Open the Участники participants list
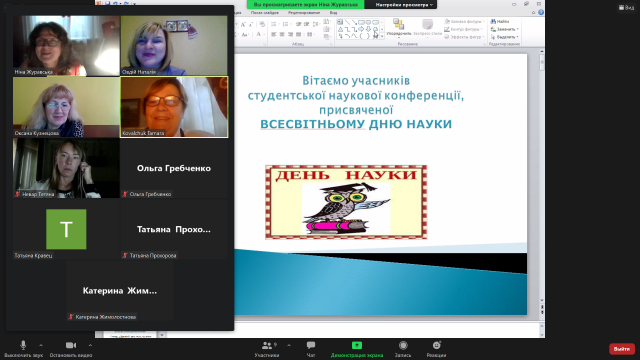 coord(267,349)
